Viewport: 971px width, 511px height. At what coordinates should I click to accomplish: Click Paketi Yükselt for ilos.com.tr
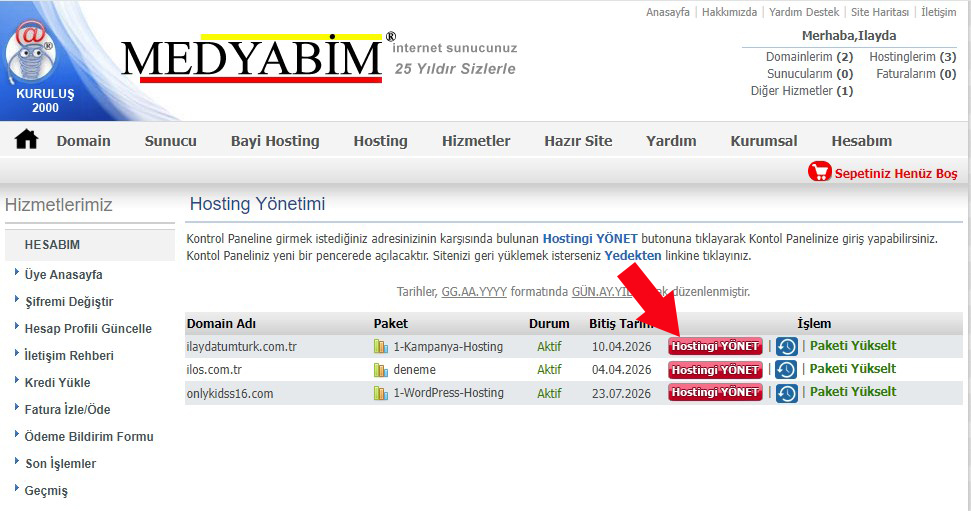pyautogui.click(x=853, y=369)
